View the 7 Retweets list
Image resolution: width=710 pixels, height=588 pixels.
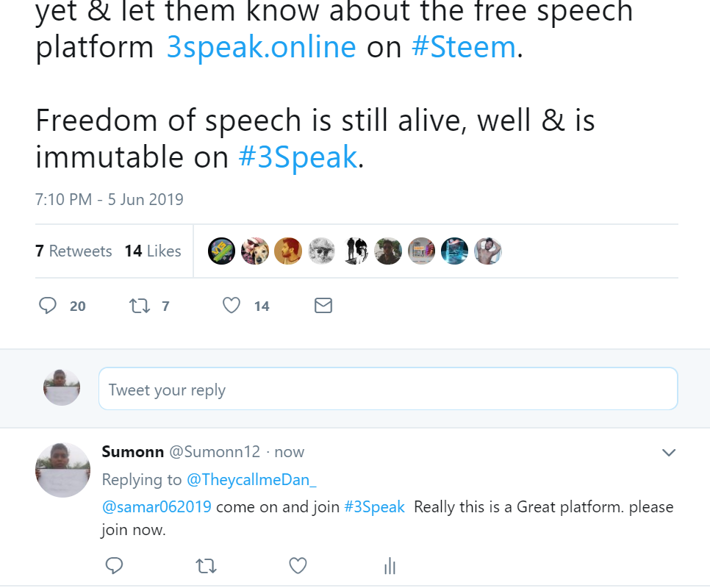click(x=73, y=251)
